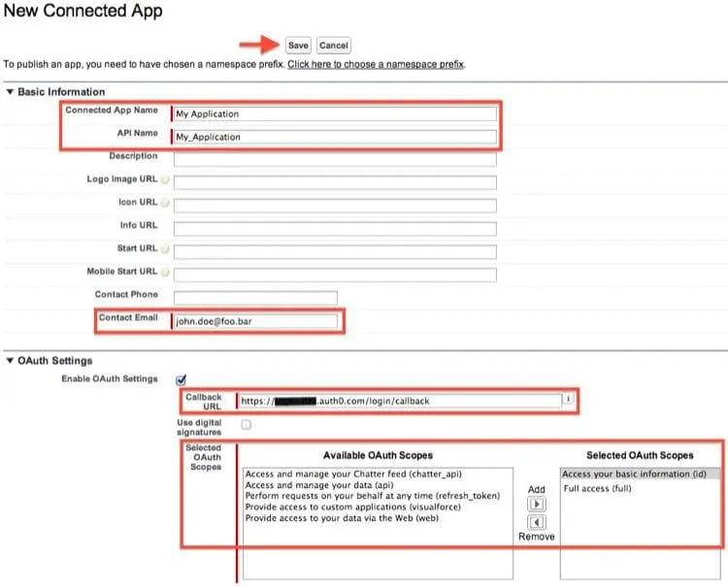
Task: Uncheck Enable OAuth Settings checkbox
Action: pyautogui.click(x=181, y=379)
